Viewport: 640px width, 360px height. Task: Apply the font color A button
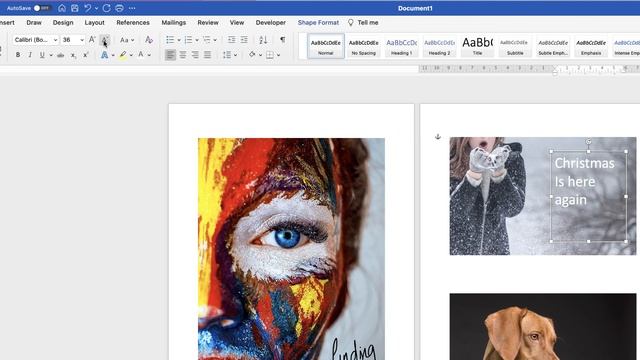(x=141, y=55)
